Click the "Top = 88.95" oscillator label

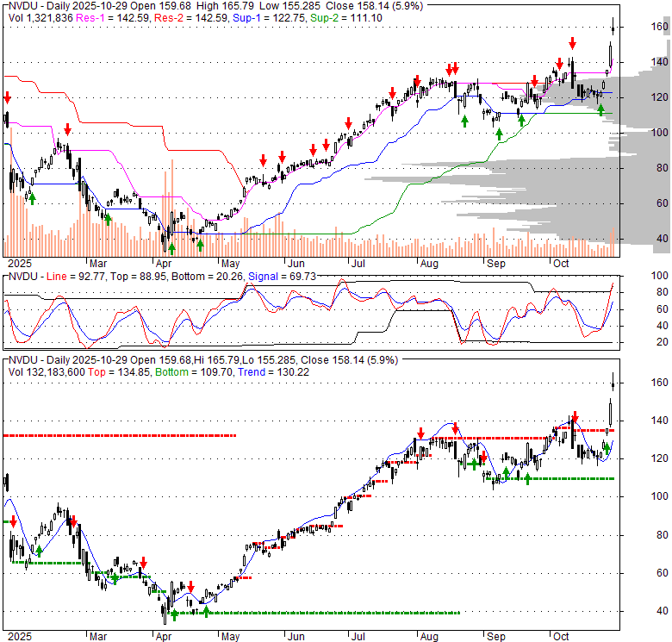point(138,277)
